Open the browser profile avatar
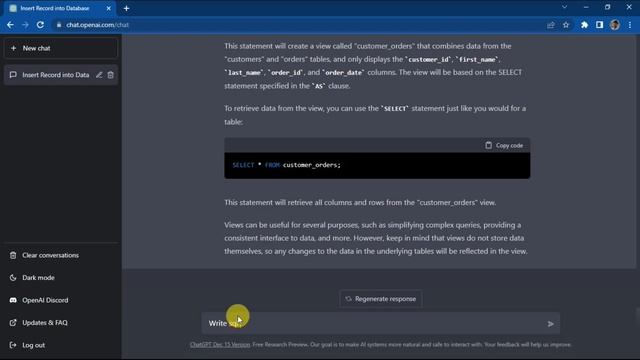Viewport: 640px width, 360px height. (615, 25)
